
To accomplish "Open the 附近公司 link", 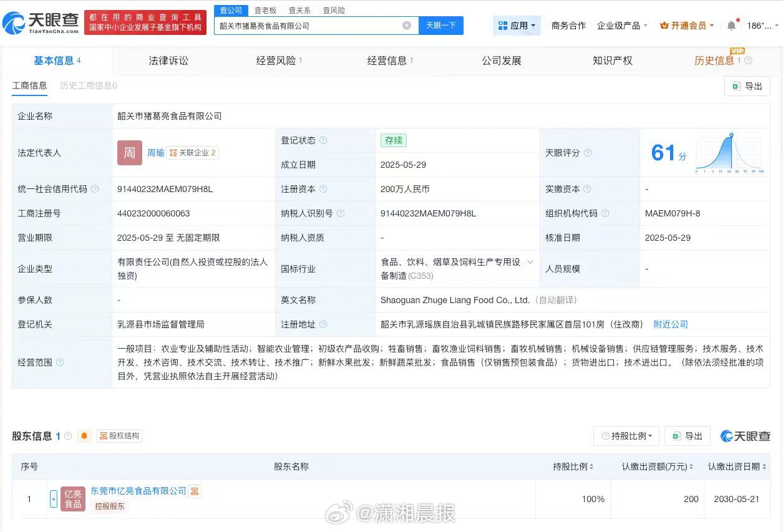I will click(670, 324).
